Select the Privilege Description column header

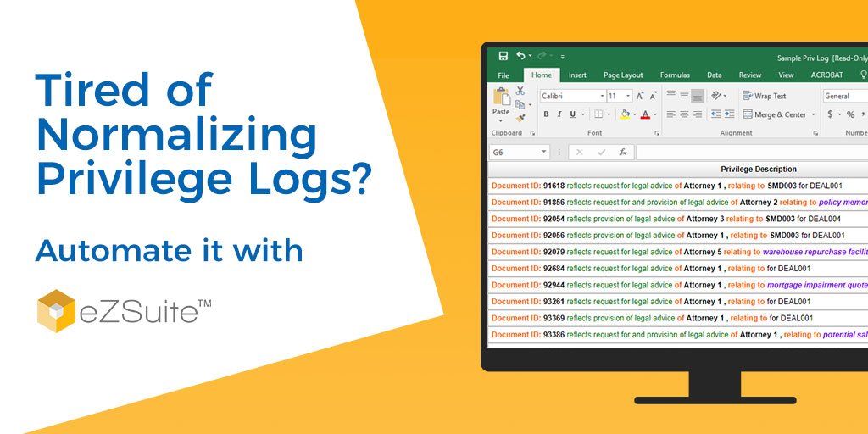pos(759,170)
